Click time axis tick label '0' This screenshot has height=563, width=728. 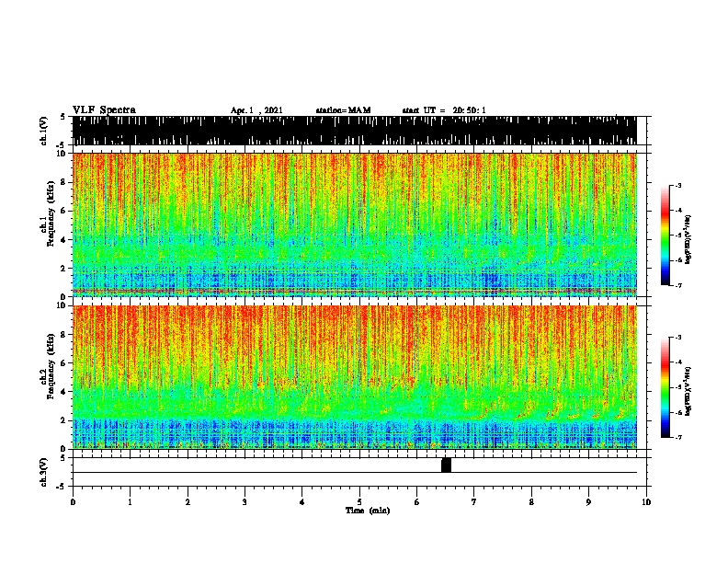(73, 501)
